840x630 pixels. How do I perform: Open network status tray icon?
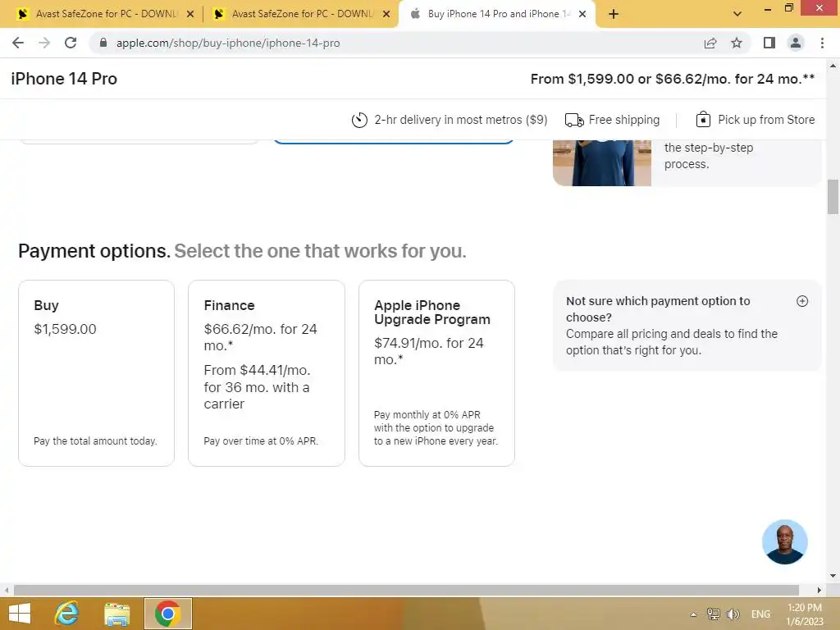714,614
